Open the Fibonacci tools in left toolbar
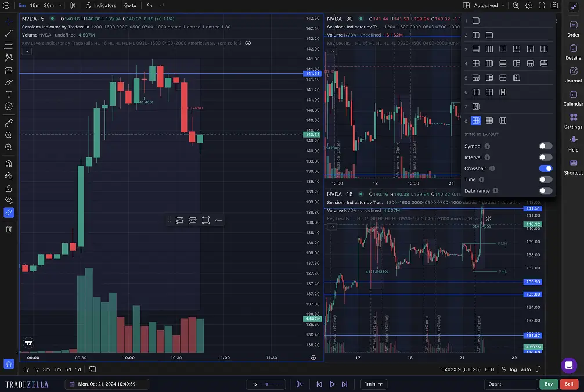Screen dimensions: 584x392 coord(9,45)
